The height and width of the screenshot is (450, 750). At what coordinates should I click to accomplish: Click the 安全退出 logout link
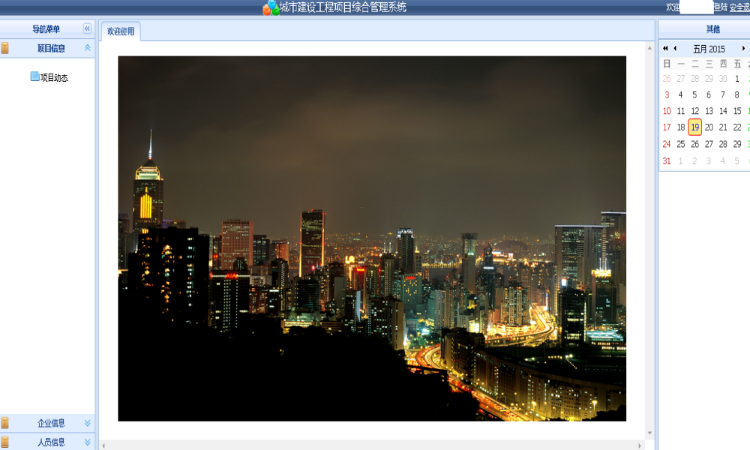739,7
